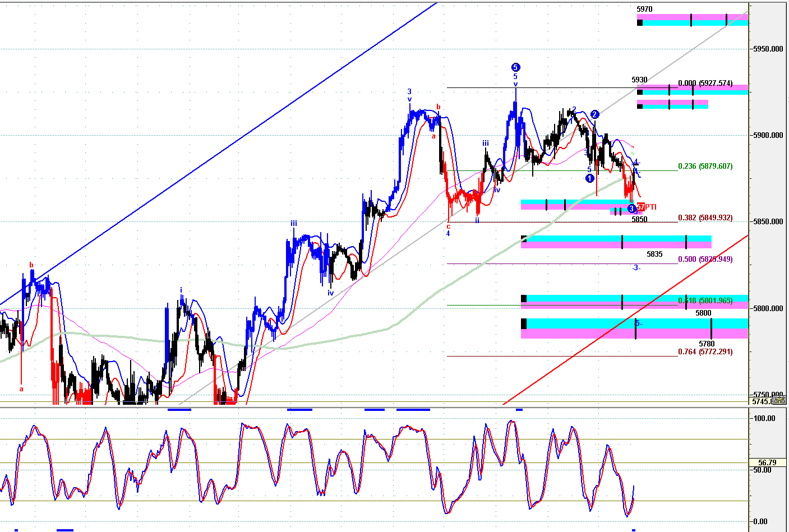The height and width of the screenshot is (532, 789).
Task: Click the 100.00 oscillator axis label
Action: pyautogui.click(x=764, y=418)
